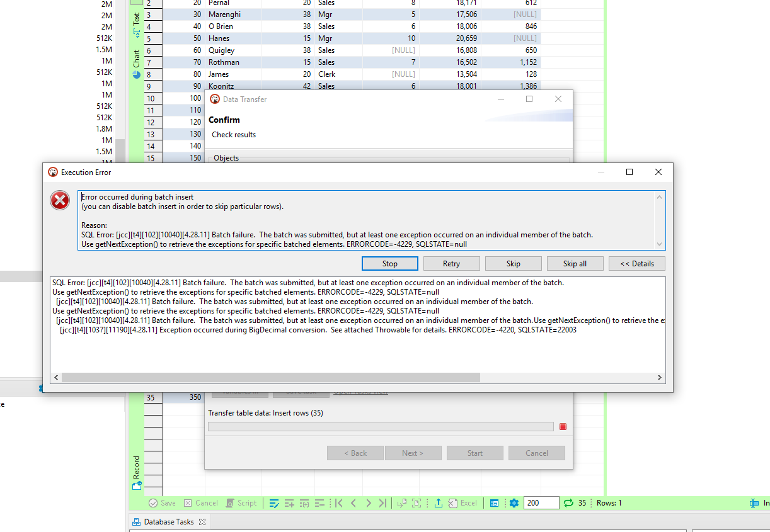Collapse the error details with Details button
This screenshot has height=532, width=770.
click(x=636, y=263)
